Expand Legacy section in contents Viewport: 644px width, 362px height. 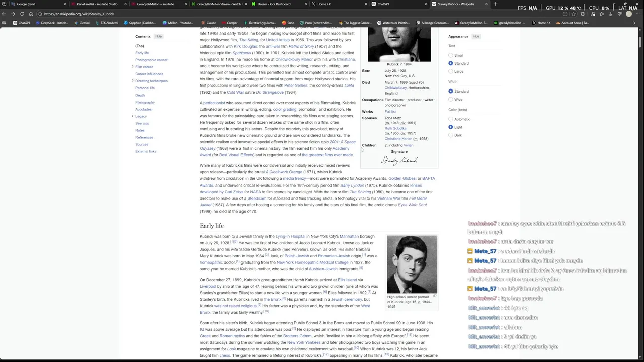click(132, 116)
